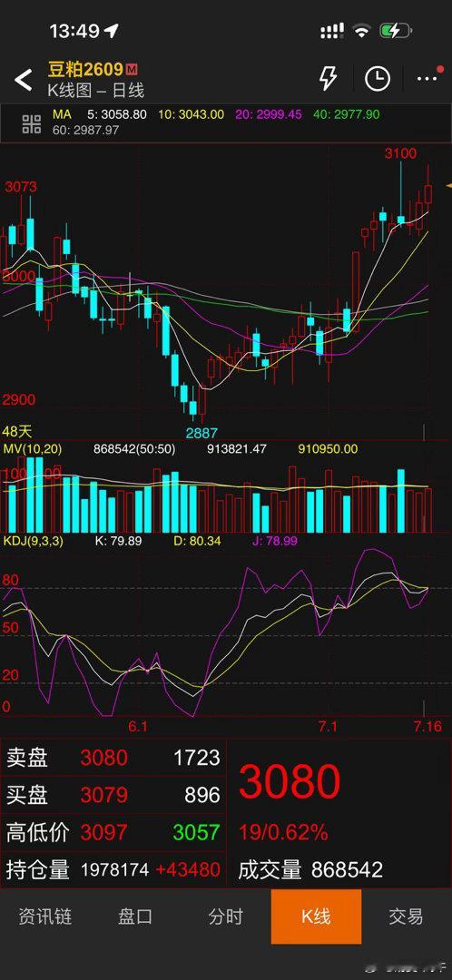The width and height of the screenshot is (452, 980).
Task: Switch to the 盘口 tab
Action: [x=135, y=916]
